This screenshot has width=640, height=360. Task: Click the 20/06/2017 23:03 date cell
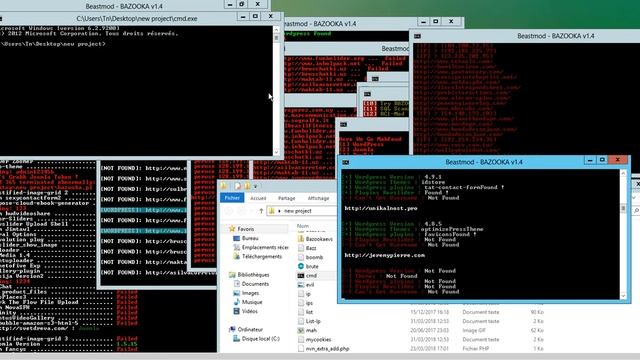pos(429,330)
